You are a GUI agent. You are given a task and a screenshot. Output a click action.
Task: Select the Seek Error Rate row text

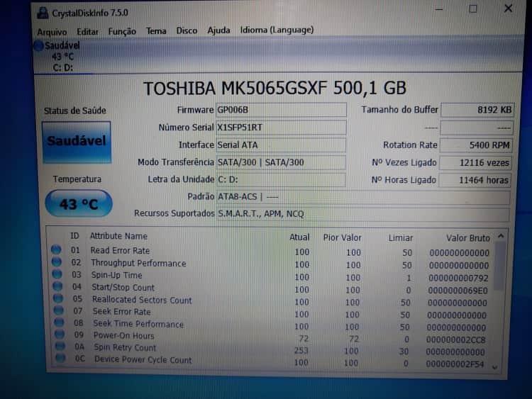[122, 312]
